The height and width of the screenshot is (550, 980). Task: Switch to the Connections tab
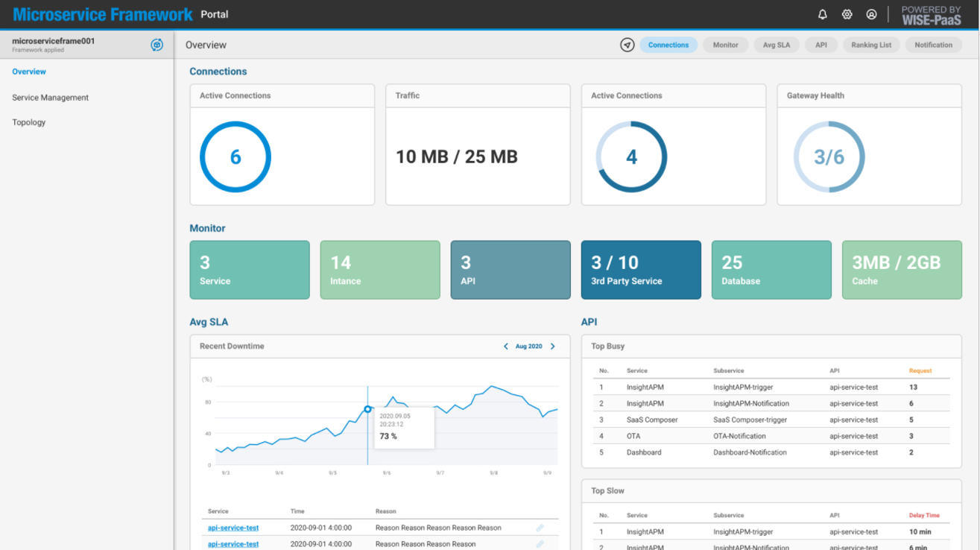668,45
